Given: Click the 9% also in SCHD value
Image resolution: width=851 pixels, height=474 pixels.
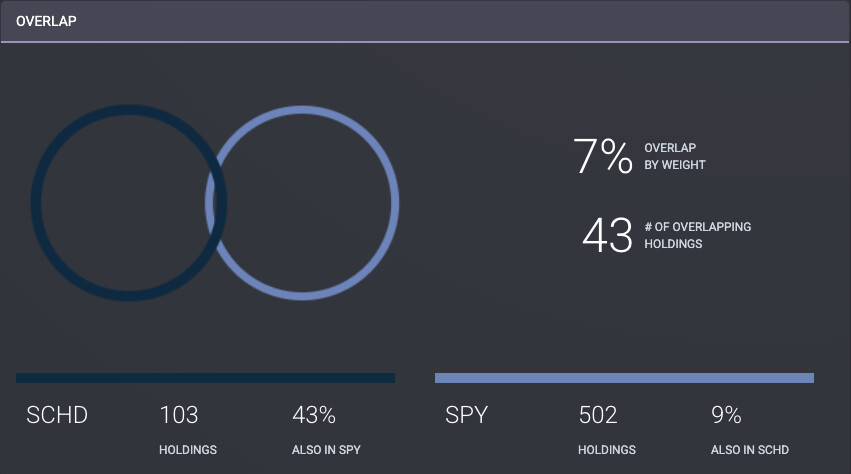Looking at the screenshot, I should pyautogui.click(x=726, y=415).
